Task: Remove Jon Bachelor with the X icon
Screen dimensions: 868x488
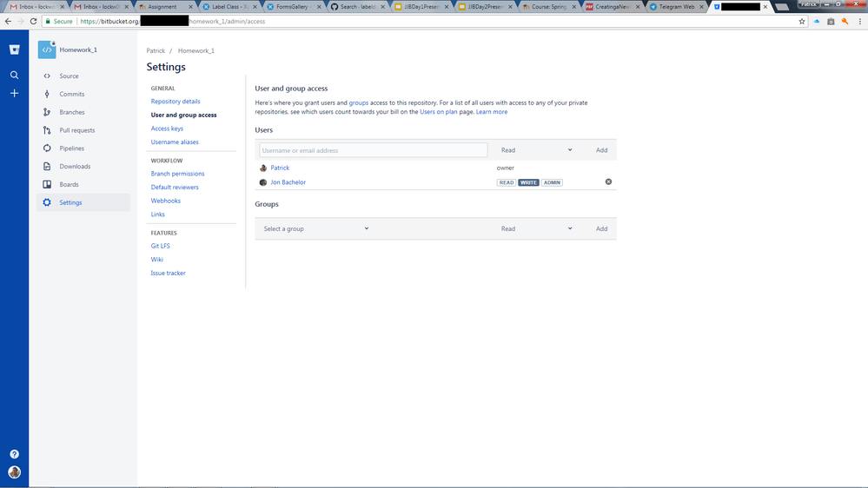Action: click(x=608, y=181)
